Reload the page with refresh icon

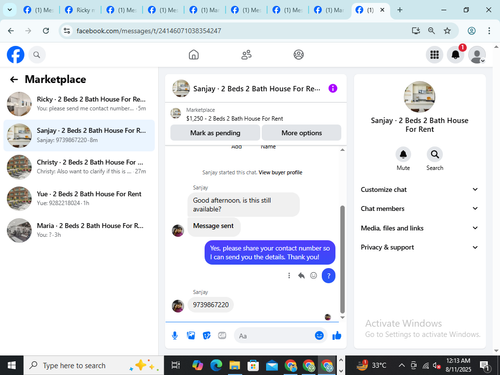click(46, 31)
